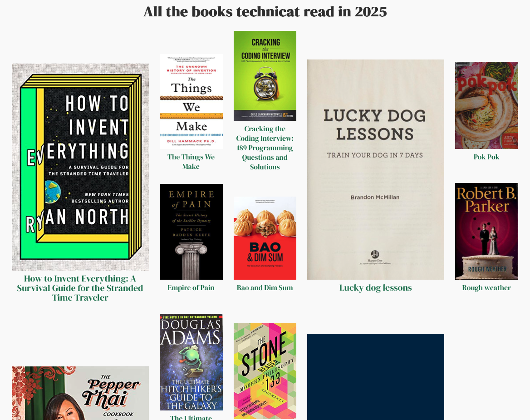Click the dark navy blank book cover
The width and height of the screenshot is (530, 420).
(376, 377)
